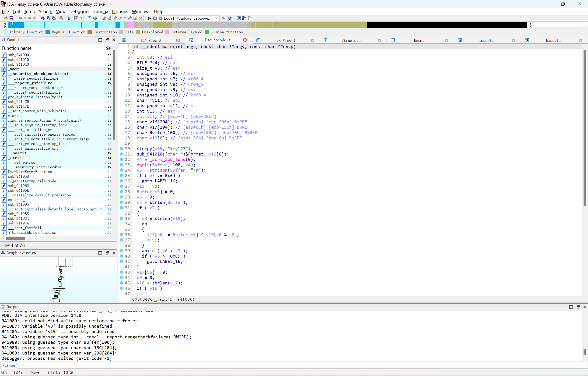Open the forward-history dropdown arrow
The width and height of the screenshot is (588, 376).
(x=35, y=18)
